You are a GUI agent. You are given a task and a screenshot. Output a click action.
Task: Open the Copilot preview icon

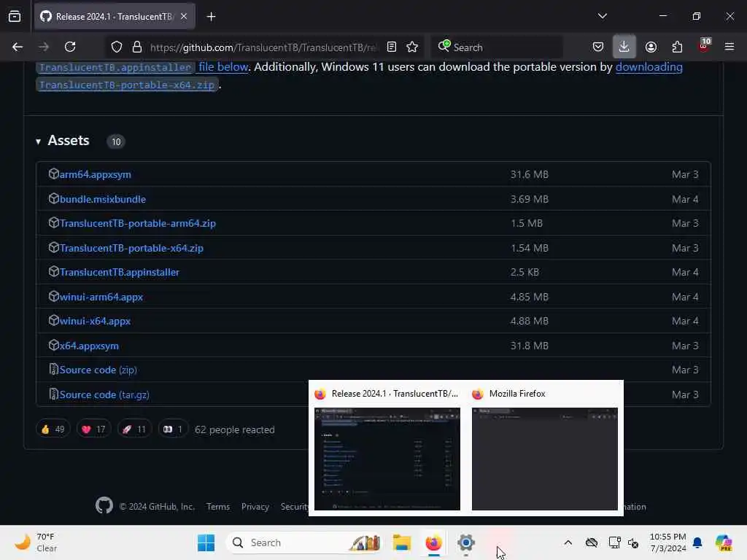pyautogui.click(x=724, y=542)
